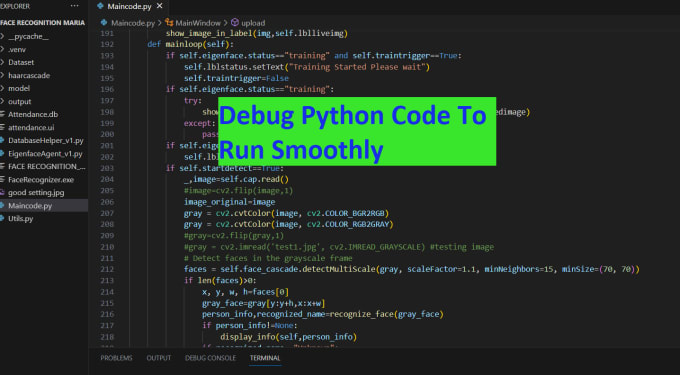
Task: Select FaceRecognizer.exe in the explorer
Action: [41, 179]
